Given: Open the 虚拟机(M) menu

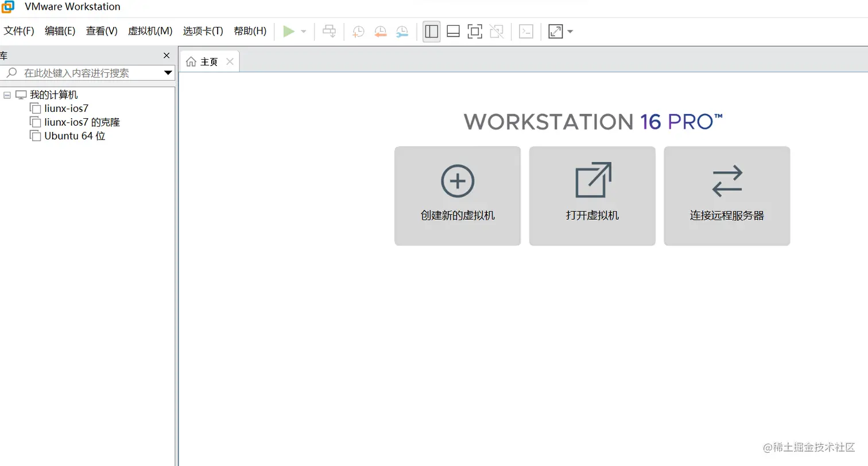Looking at the screenshot, I should click(150, 31).
